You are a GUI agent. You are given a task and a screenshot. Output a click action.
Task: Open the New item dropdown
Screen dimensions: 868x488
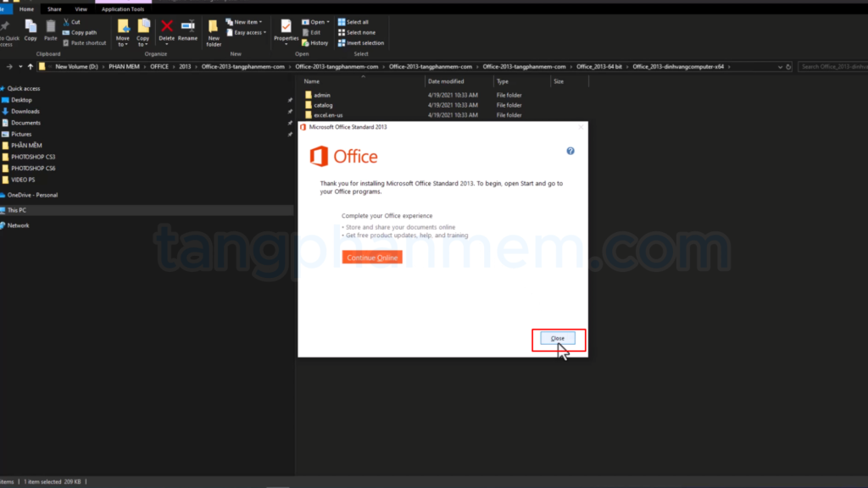244,22
